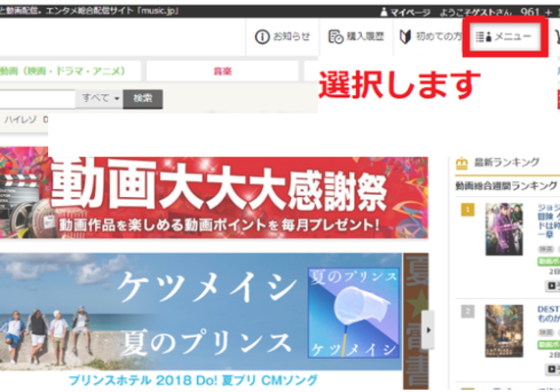Click the マイページ person icon
This screenshot has width=560, height=392.
[x=383, y=13]
